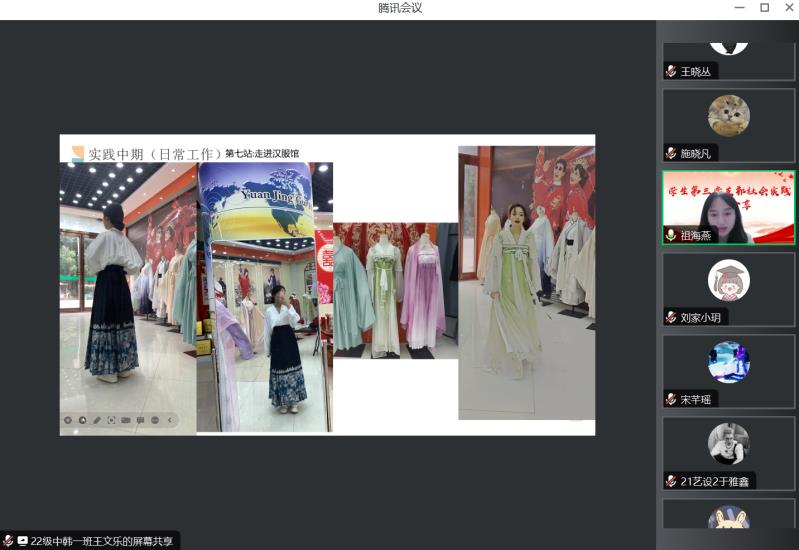Click muted microphone icon in bottom-left share label
Viewport: 799px width, 550px height.
pyautogui.click(x=8, y=541)
